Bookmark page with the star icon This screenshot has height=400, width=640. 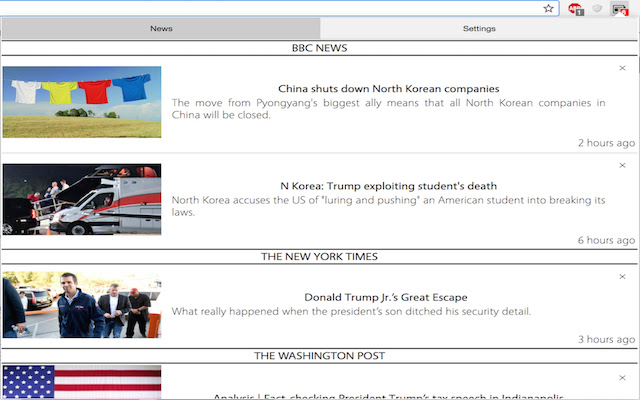548,8
